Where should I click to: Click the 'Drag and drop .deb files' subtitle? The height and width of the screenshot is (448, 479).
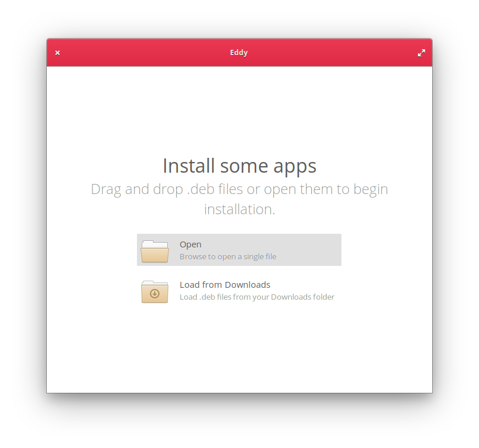[x=239, y=199]
